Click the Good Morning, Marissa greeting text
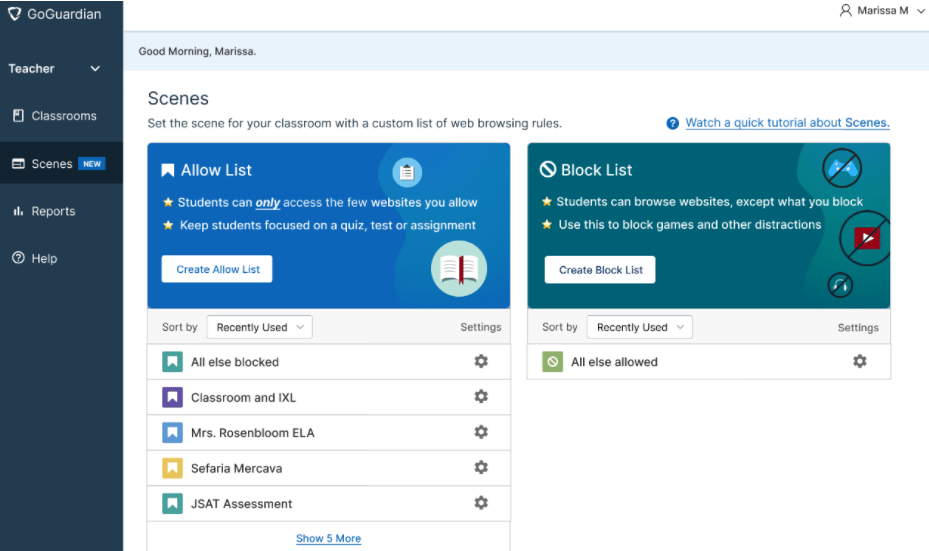This screenshot has height=551, width=929. pos(197,52)
